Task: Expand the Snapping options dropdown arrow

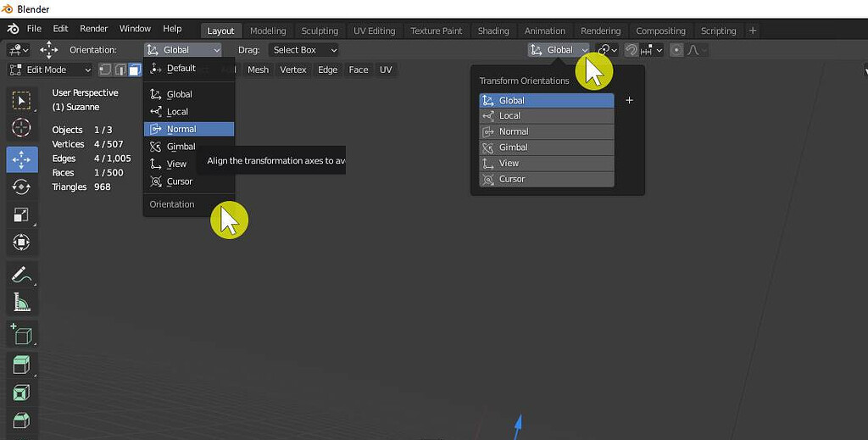Action: click(659, 50)
